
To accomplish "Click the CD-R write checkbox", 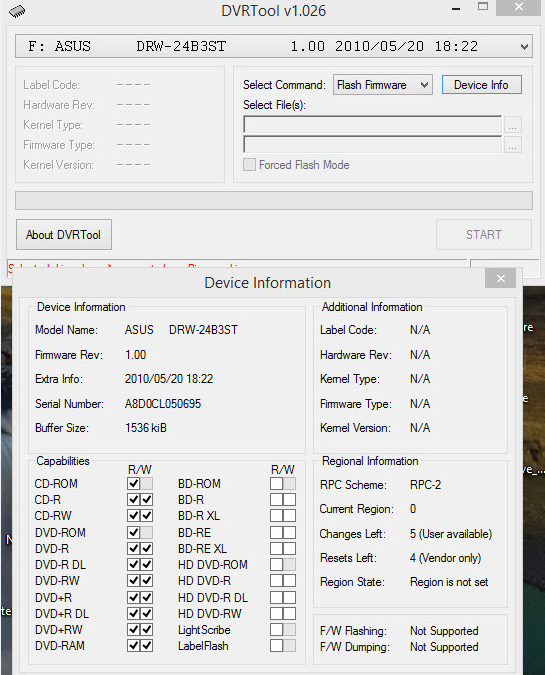I will [147, 499].
